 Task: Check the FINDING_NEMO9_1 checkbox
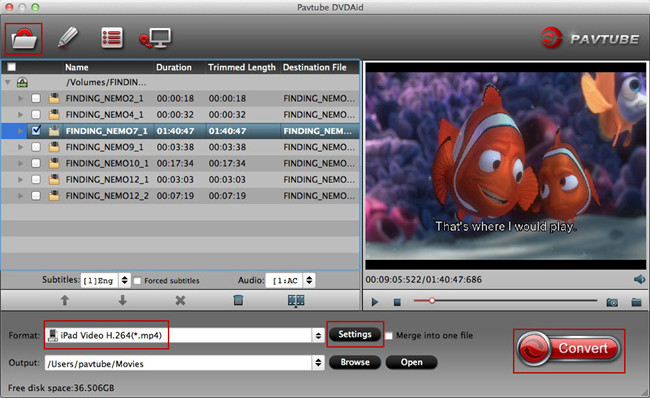coord(36,147)
